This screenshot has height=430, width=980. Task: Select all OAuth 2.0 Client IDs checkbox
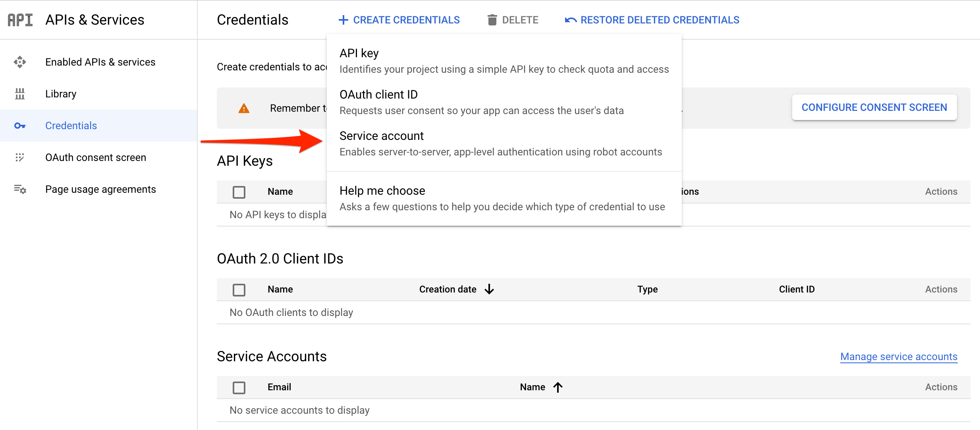239,290
